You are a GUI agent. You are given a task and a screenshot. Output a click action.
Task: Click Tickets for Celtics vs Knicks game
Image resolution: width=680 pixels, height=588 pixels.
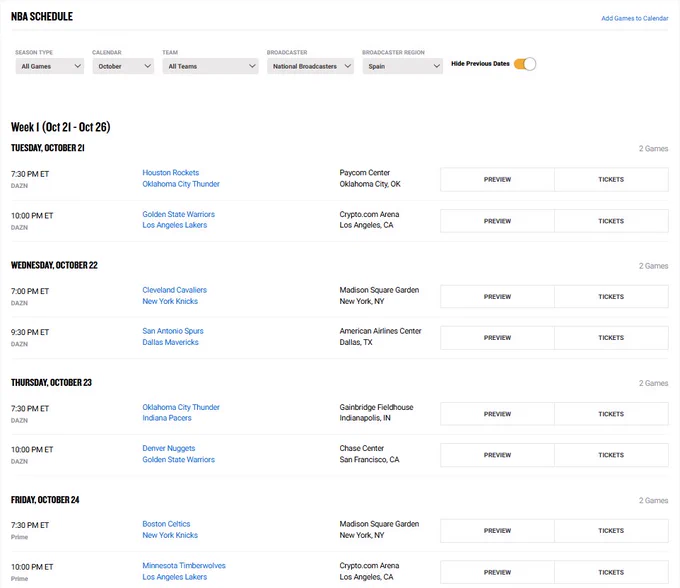click(611, 531)
